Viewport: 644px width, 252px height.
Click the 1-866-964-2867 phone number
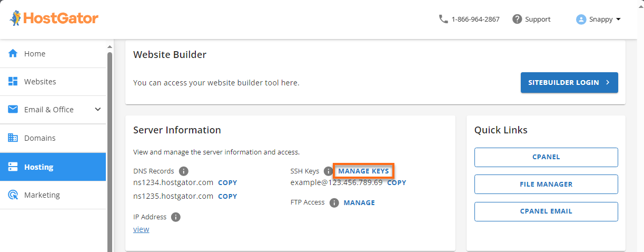click(475, 20)
